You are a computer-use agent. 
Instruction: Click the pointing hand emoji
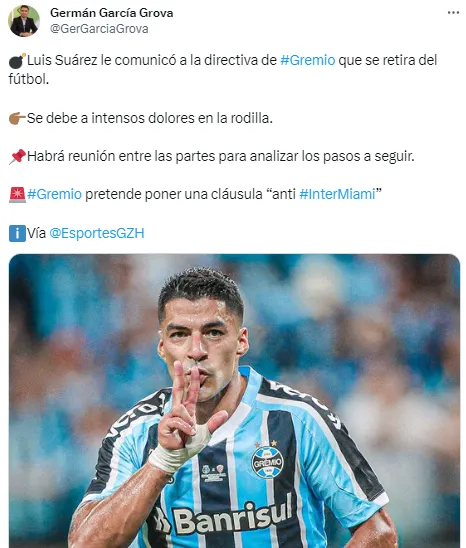coord(17,118)
